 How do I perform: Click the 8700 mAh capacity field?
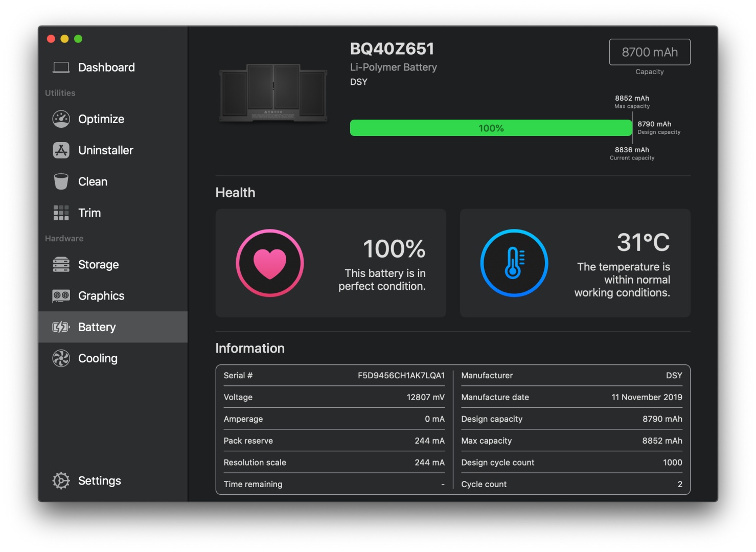click(649, 52)
